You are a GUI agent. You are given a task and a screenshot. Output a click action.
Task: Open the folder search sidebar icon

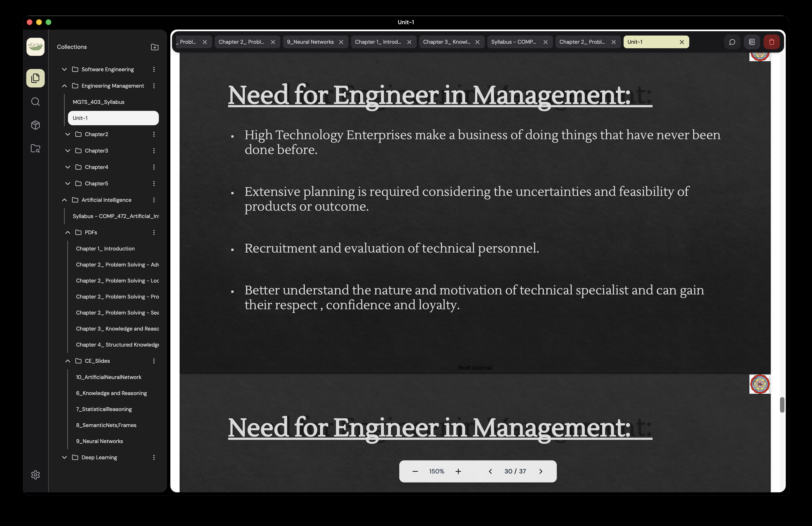coord(36,148)
